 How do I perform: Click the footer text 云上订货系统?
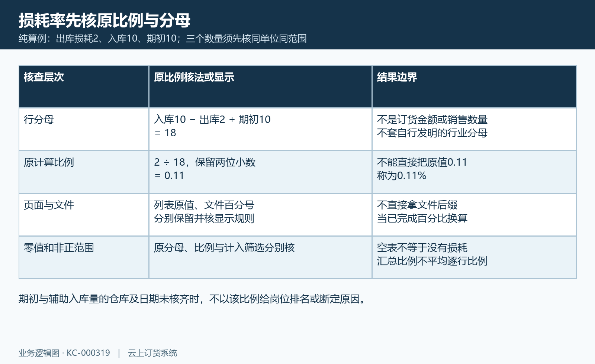tap(152, 353)
